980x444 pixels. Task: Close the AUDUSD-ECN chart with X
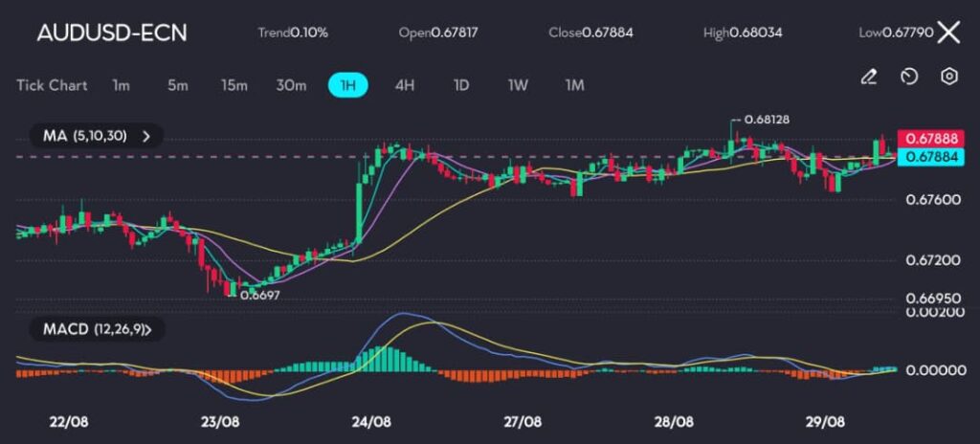pos(947,33)
